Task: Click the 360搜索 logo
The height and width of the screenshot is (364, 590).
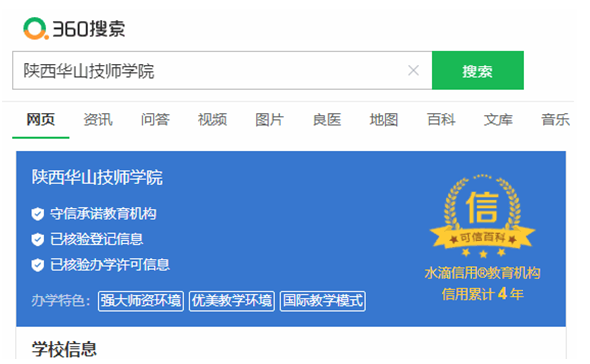Action: (x=74, y=29)
